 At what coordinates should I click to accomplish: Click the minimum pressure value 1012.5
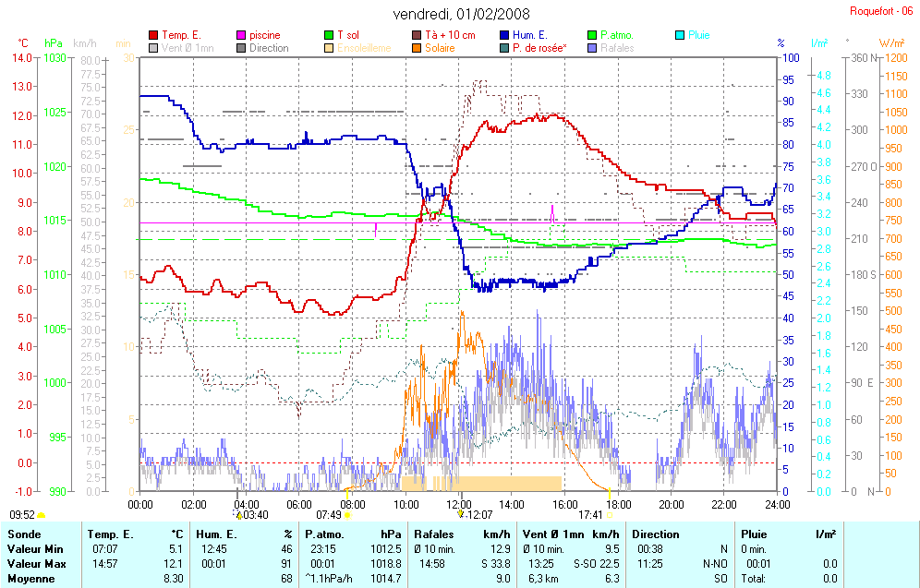tap(385, 549)
